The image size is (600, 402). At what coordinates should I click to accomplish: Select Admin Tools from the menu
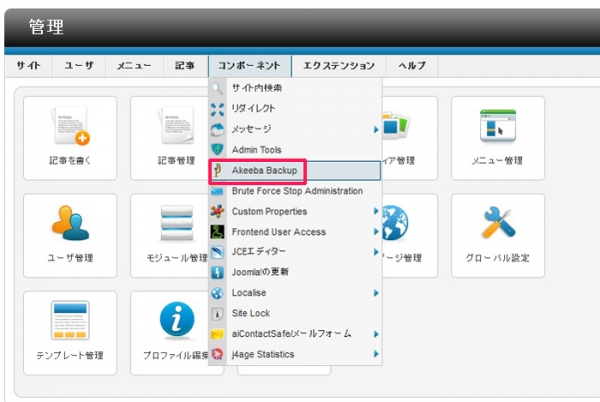tap(295, 150)
